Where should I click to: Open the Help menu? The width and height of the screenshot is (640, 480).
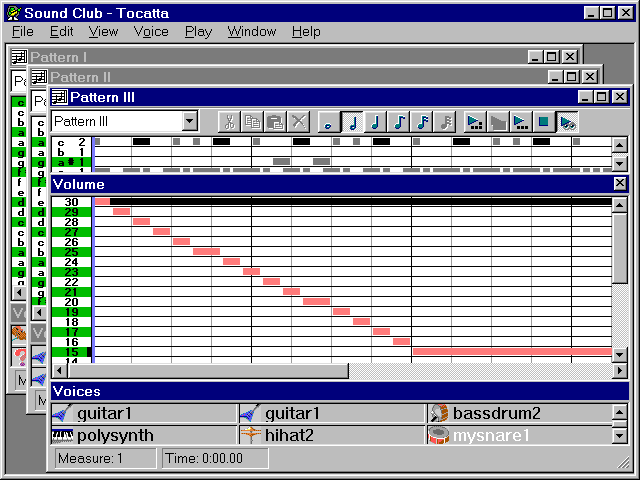click(x=306, y=31)
